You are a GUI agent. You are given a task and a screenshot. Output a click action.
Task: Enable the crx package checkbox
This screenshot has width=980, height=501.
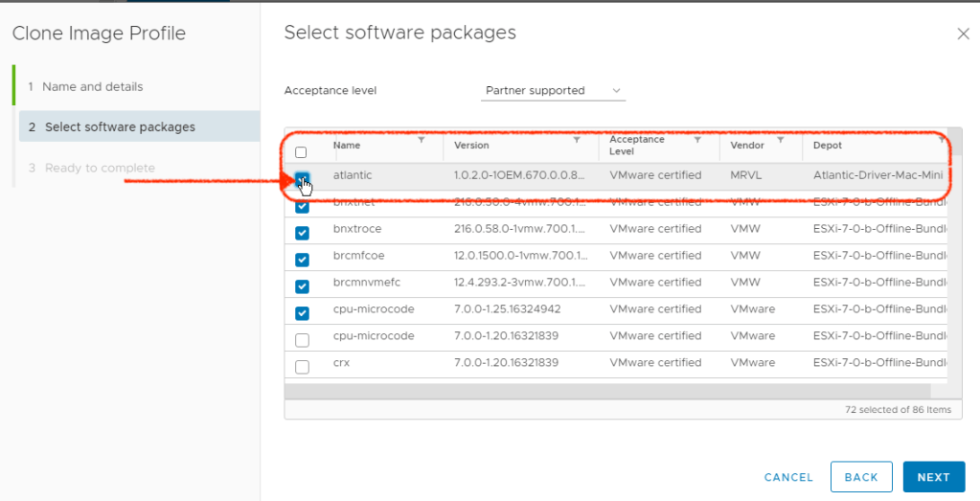pos(302,367)
